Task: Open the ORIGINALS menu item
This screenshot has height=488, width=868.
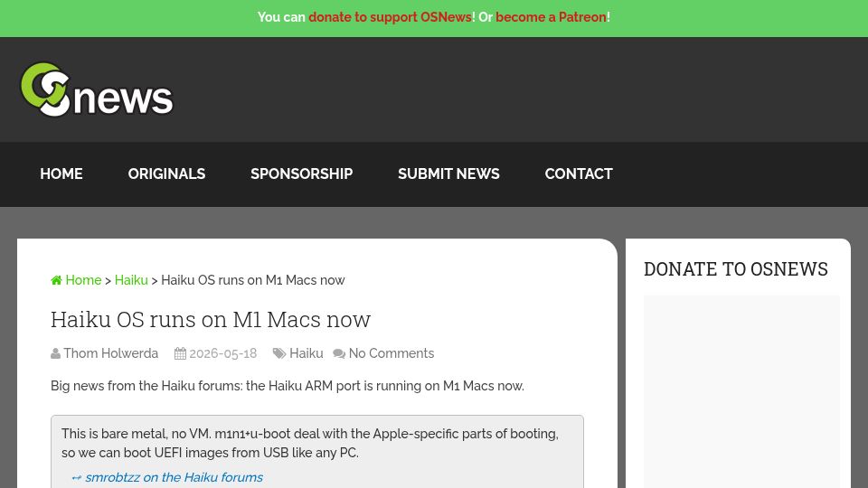Action: point(166,174)
